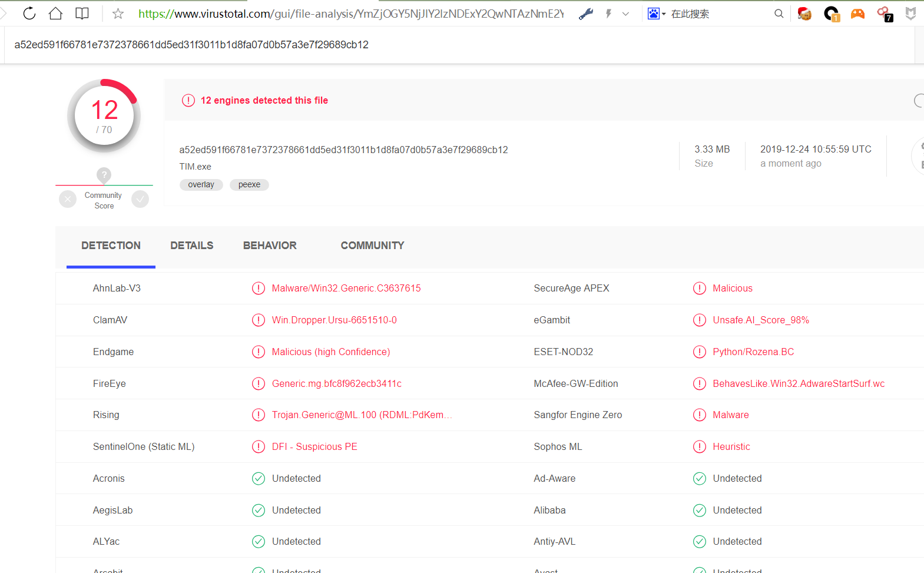Click the peexe tag
Viewport: 924px width, 573px height.
tap(249, 184)
